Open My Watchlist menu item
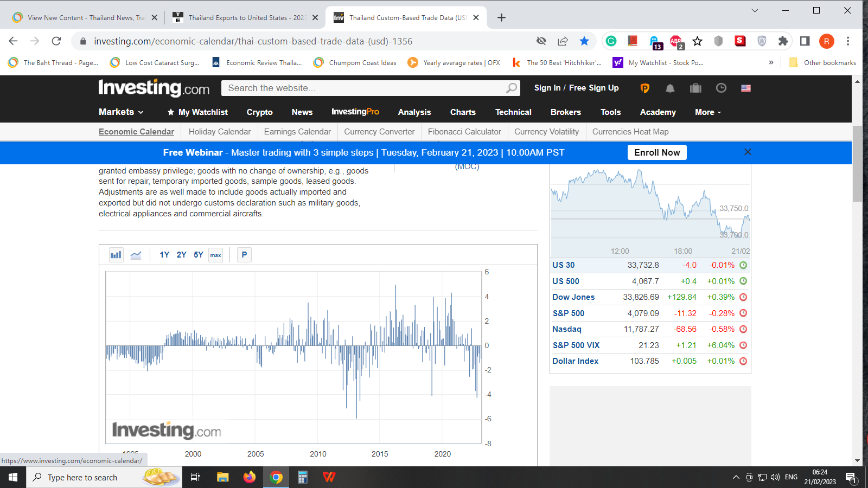The height and width of the screenshot is (488, 868). (x=197, y=112)
